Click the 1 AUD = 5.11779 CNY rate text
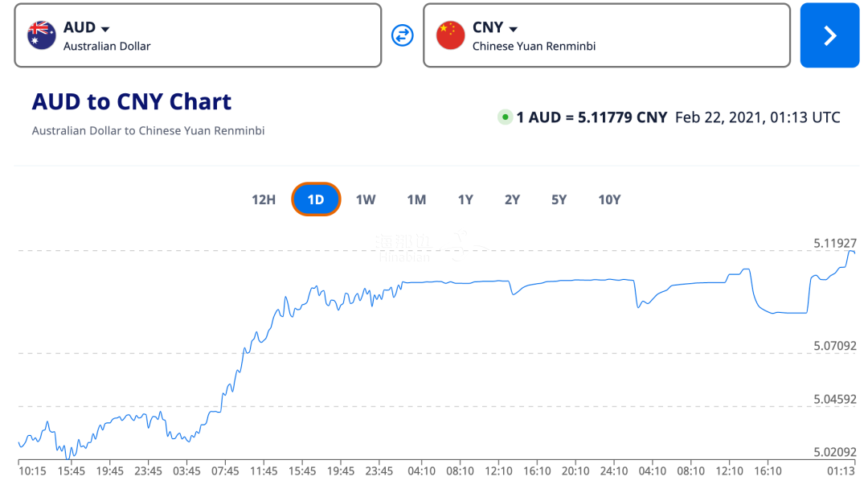Viewport: 868px width, 493px height. point(592,117)
